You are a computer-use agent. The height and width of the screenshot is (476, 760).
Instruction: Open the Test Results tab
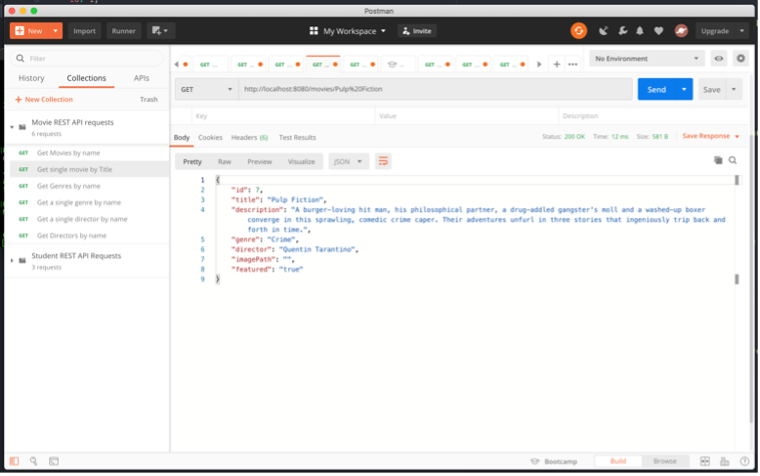coord(297,138)
